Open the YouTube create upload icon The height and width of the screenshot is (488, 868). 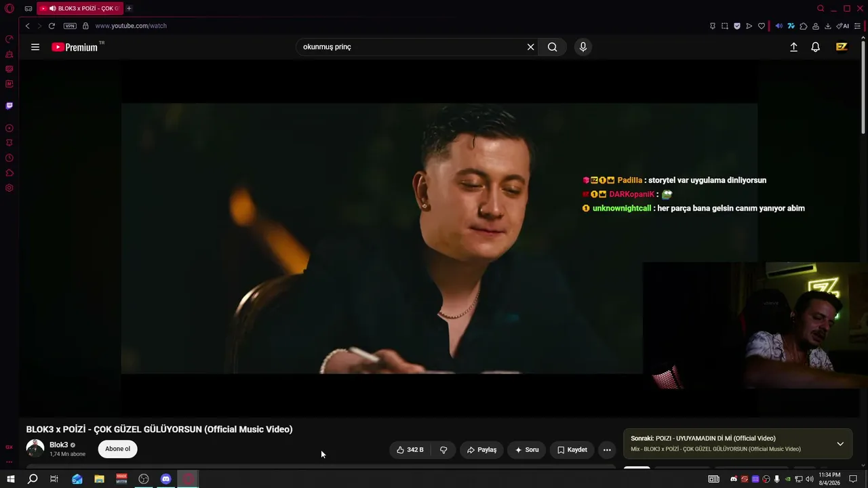793,47
